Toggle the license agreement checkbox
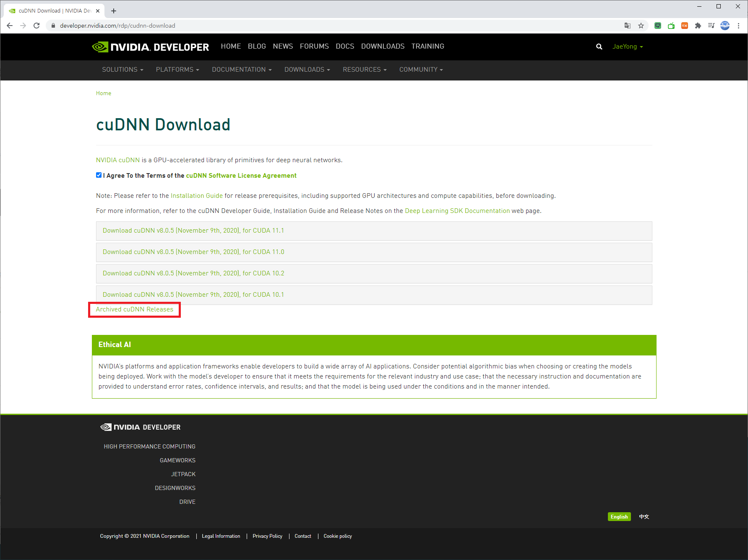 [99, 175]
